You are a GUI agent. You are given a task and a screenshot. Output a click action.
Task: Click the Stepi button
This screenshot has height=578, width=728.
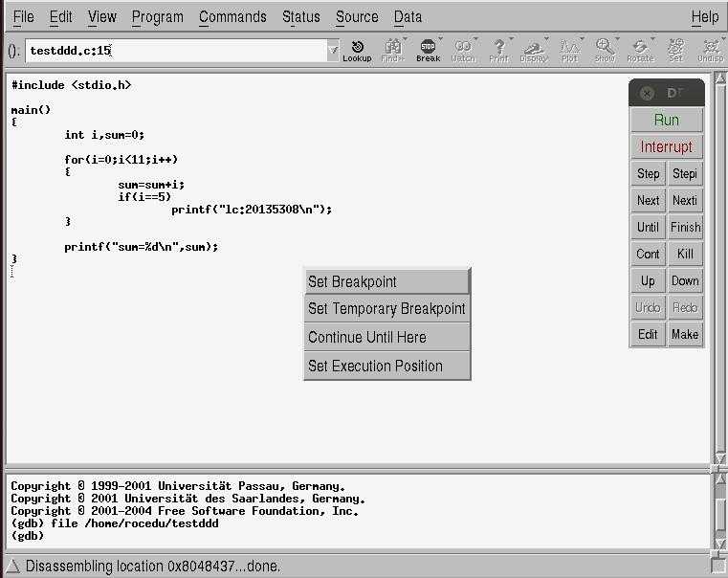(685, 173)
